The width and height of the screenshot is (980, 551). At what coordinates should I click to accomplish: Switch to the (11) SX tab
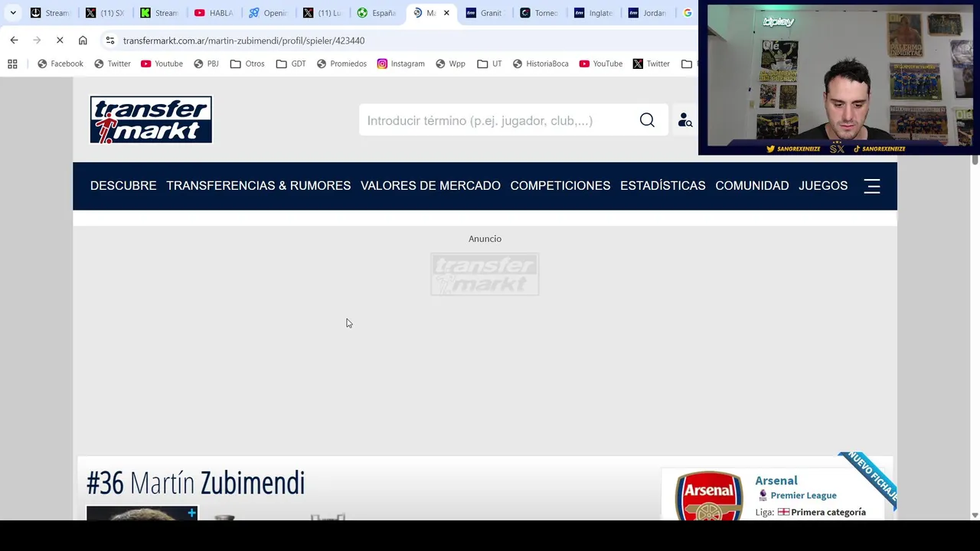tap(105, 13)
